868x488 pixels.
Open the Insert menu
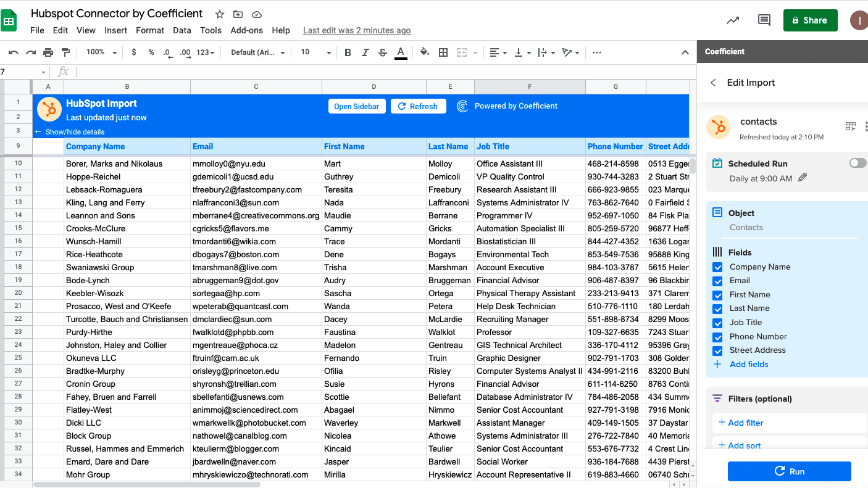point(115,30)
